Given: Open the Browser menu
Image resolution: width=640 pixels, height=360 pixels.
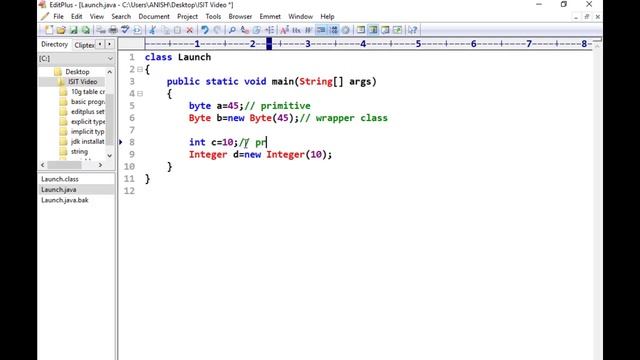Looking at the screenshot, I should pyautogui.click(x=240, y=17).
